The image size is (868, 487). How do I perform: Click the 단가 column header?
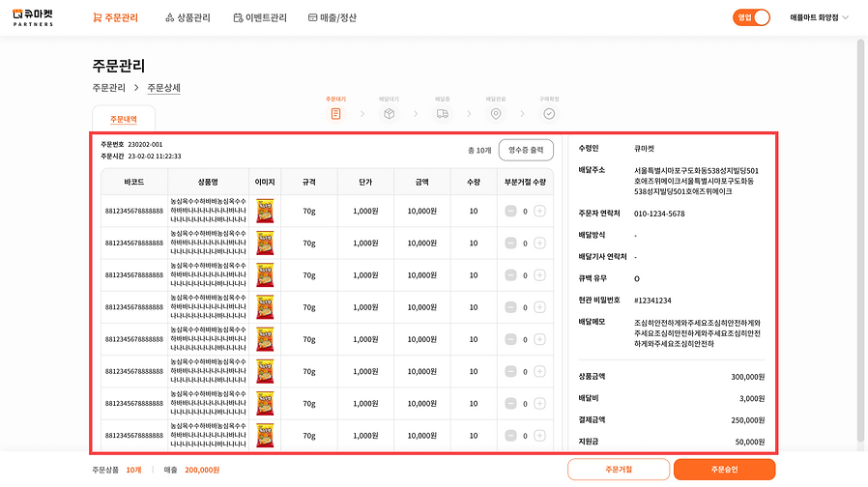[x=365, y=182]
